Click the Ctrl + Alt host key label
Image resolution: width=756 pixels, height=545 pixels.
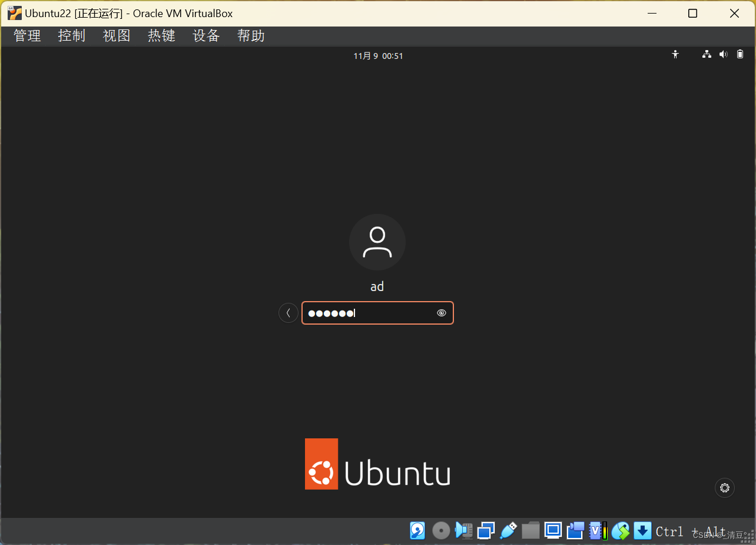tap(691, 531)
